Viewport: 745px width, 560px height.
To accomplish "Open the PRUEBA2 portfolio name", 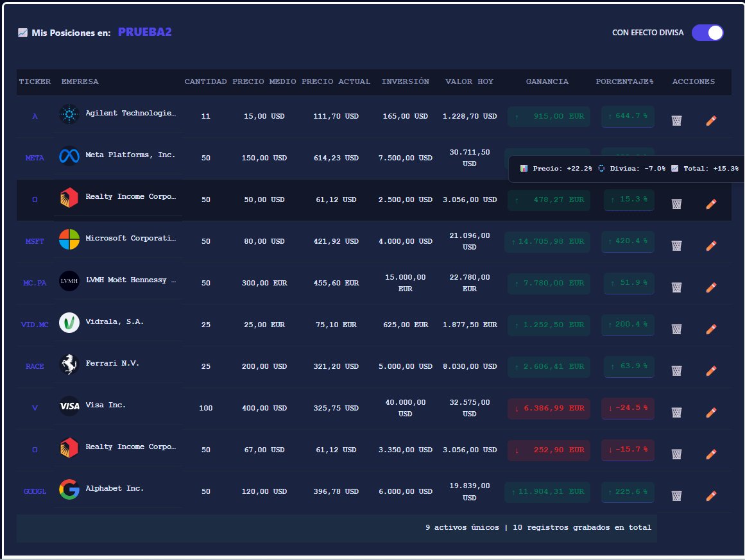I will pos(145,32).
